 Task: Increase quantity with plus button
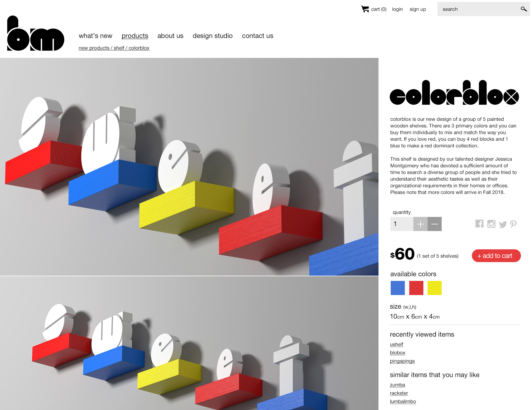(x=420, y=224)
